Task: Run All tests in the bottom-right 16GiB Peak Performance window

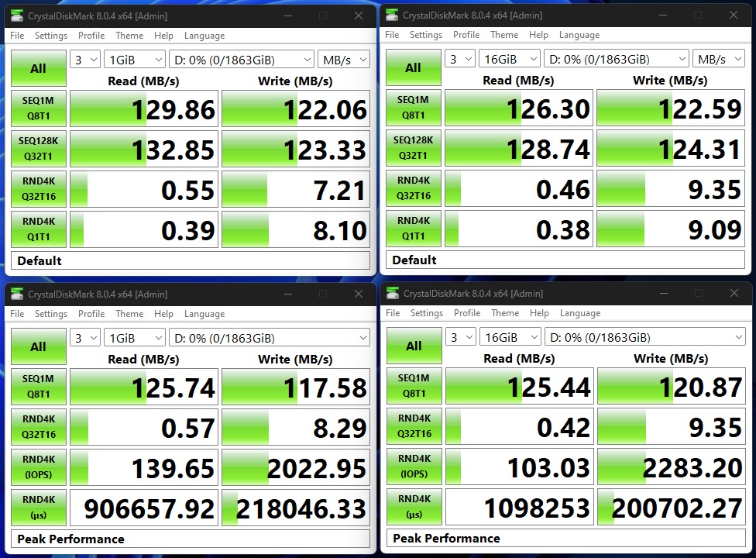Action: click(x=414, y=346)
